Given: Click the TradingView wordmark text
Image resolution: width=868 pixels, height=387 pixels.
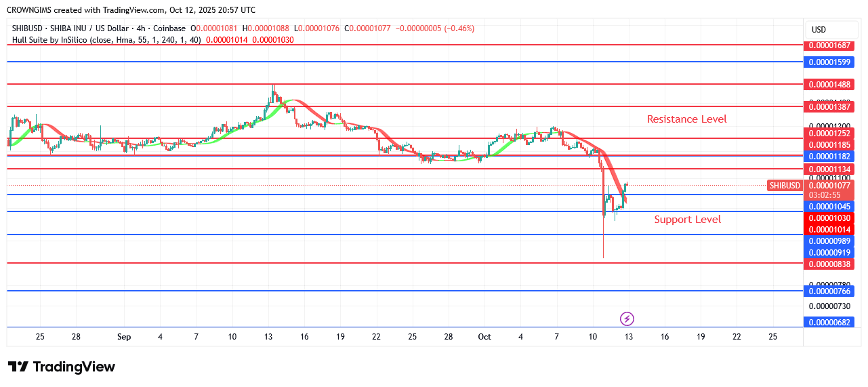Looking at the screenshot, I should (x=75, y=367).
